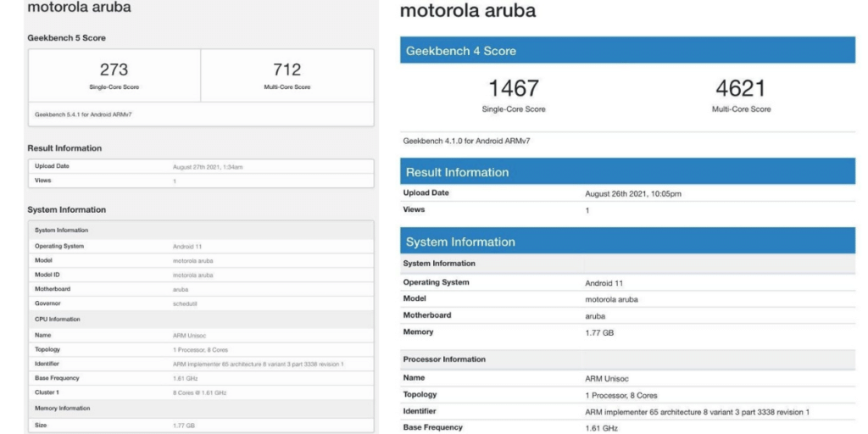Click 'Upload Date' label on Geekbench 5 page

pos(52,166)
